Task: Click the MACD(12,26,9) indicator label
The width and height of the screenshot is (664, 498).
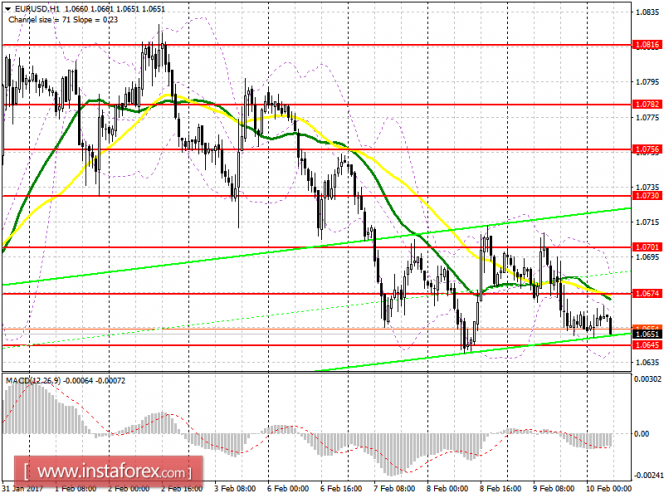Action: pos(33,381)
